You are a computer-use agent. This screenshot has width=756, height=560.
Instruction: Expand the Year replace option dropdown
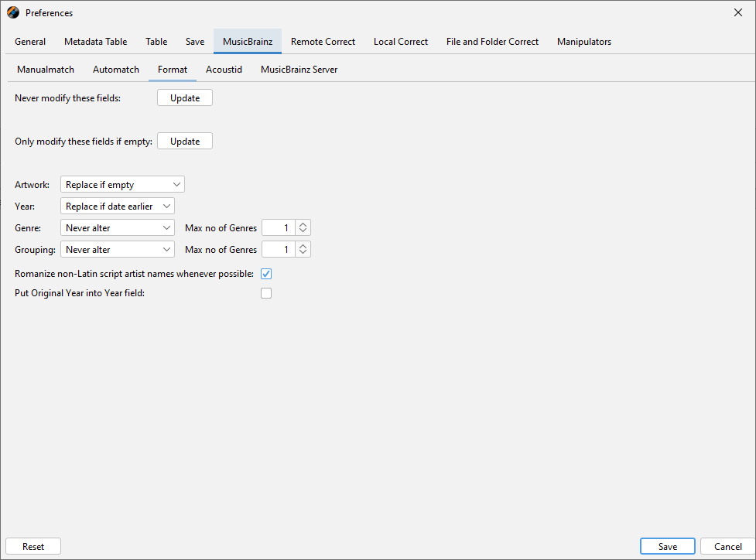(118, 207)
